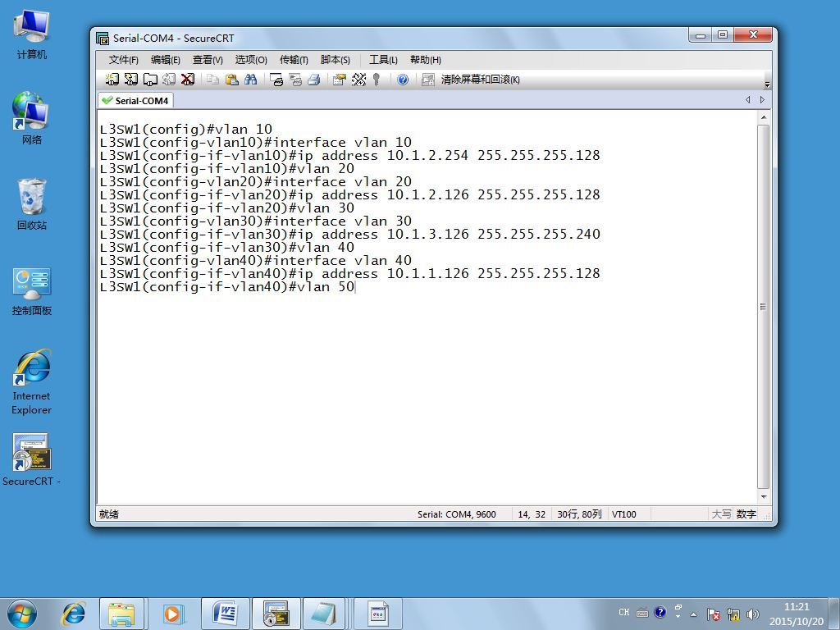Click the Find binoculars icon
This screenshot has height=630, width=840.
click(x=251, y=80)
